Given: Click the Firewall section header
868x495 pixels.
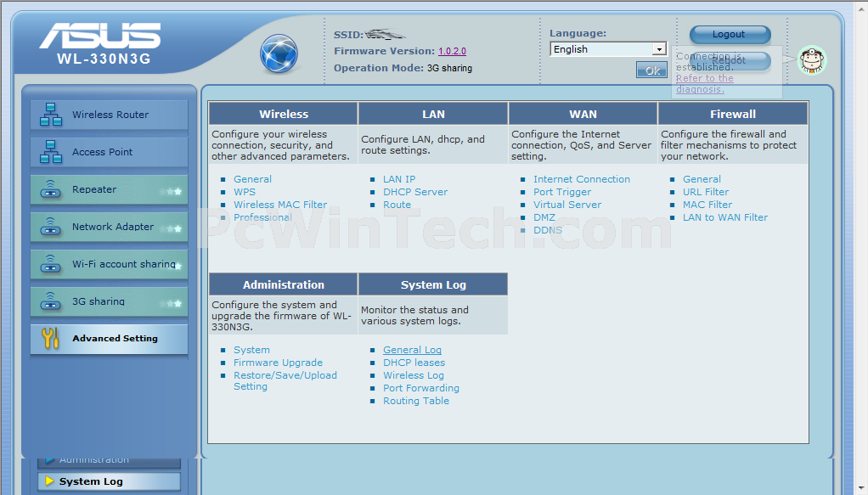Looking at the screenshot, I should [x=733, y=114].
